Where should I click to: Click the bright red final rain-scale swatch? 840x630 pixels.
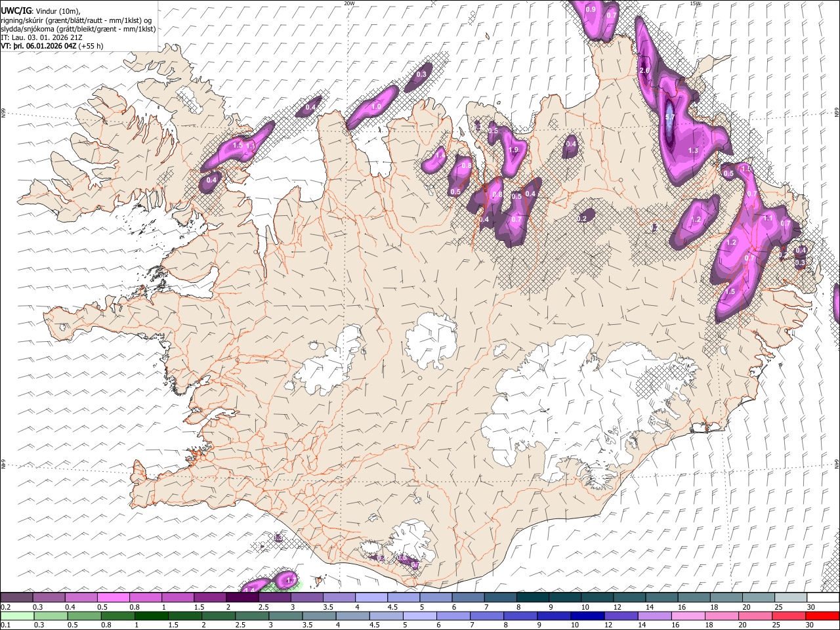tap(822, 616)
